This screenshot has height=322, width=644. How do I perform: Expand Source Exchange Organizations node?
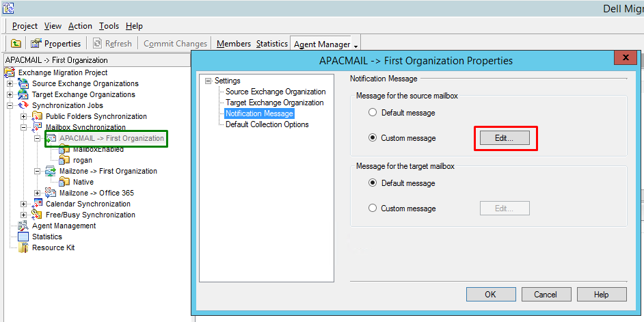click(x=10, y=84)
